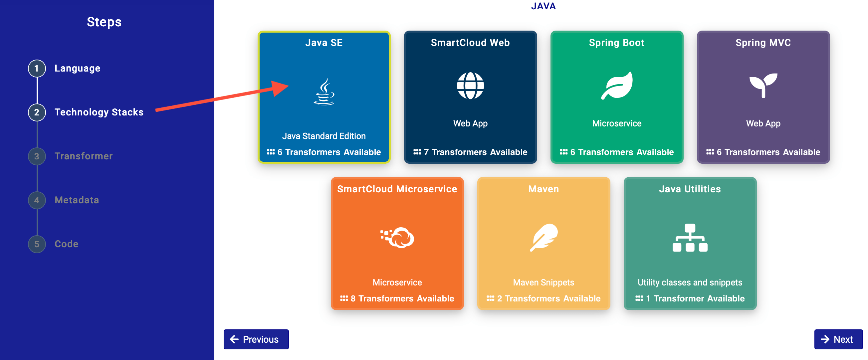Viewport: 868px width, 360px height.
Task: Click the Java SE card title
Action: pos(324,43)
